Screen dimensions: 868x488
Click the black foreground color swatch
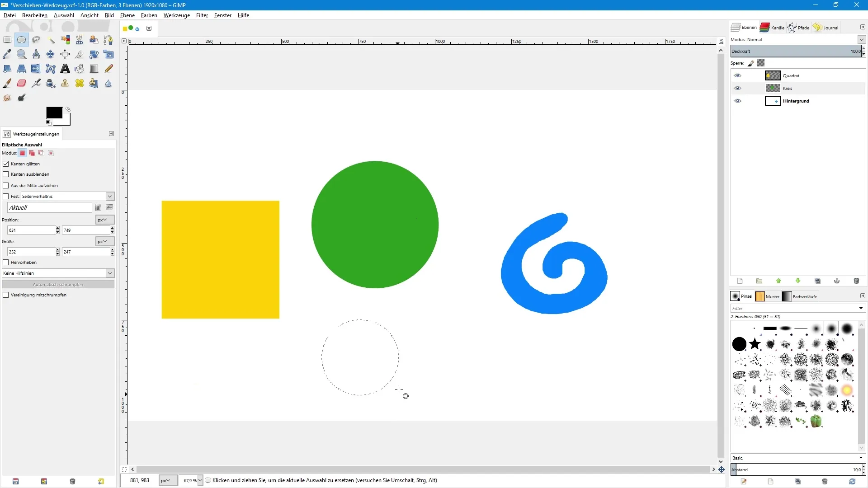point(54,113)
